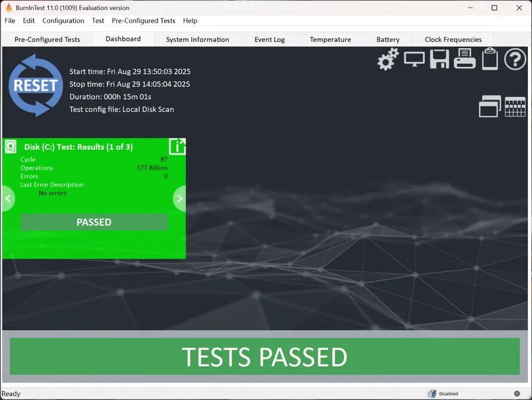Click the round status indicator in status bar
This screenshot has width=532, height=400.
point(516,393)
